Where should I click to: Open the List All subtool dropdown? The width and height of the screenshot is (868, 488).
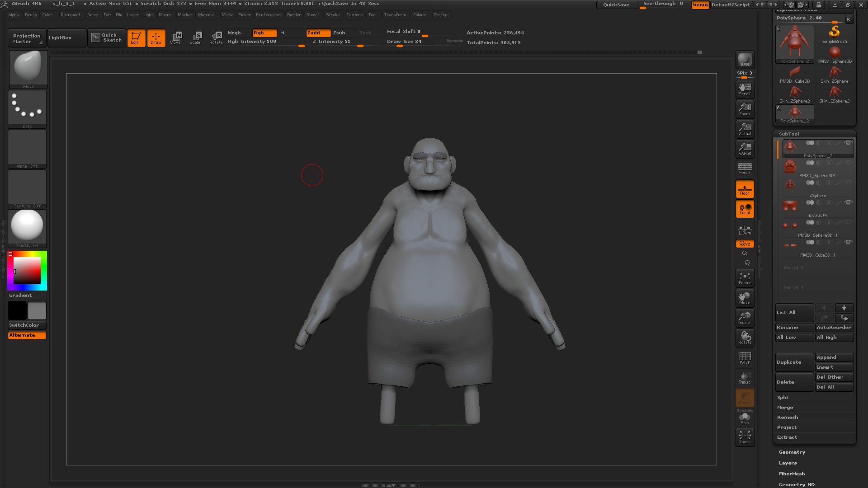pos(794,312)
